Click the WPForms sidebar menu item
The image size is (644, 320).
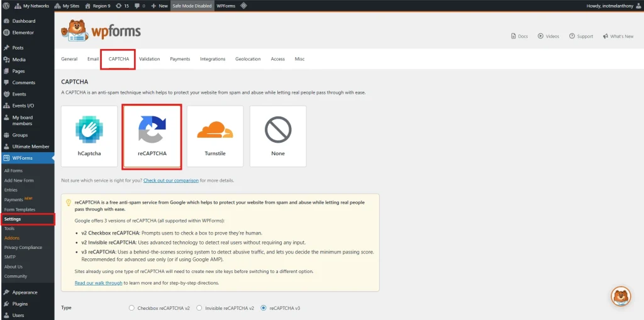click(x=27, y=158)
